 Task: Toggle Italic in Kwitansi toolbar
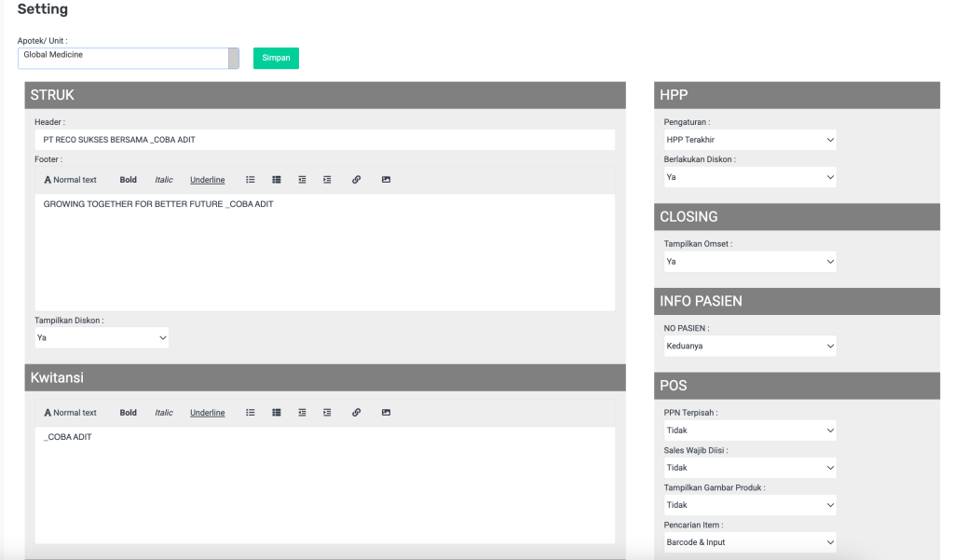[164, 413]
